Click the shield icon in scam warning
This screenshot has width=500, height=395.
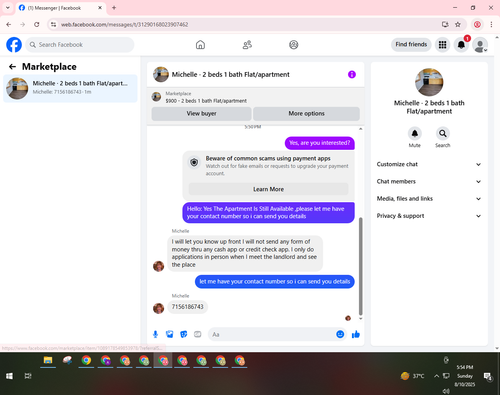click(194, 162)
